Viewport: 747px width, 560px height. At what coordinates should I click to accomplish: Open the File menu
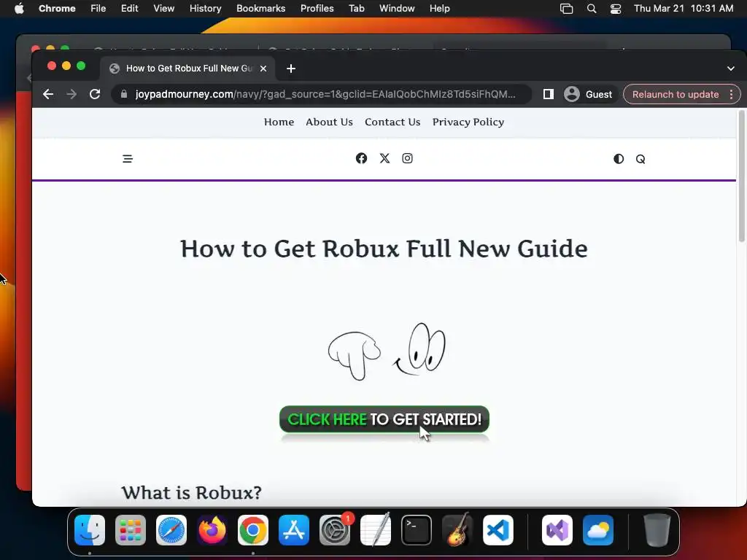tap(98, 9)
